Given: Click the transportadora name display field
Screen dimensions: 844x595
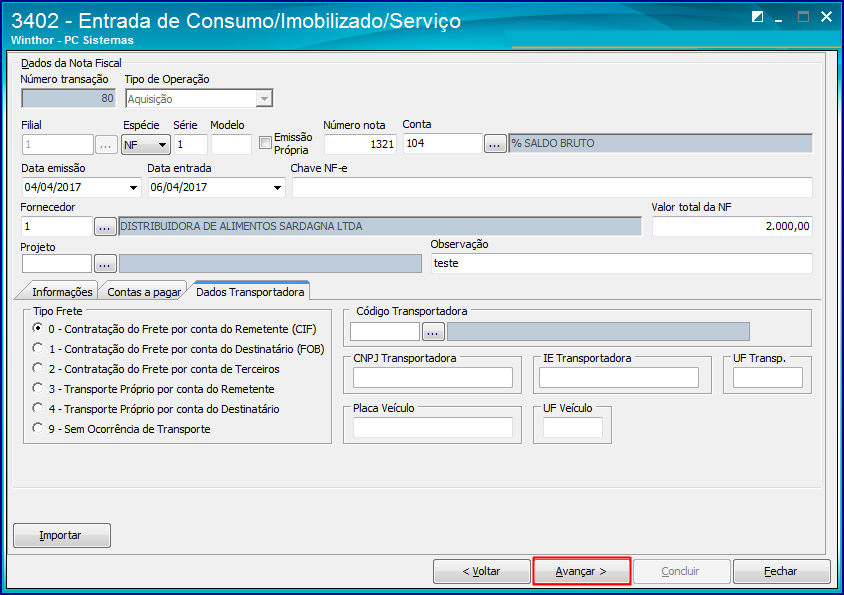Looking at the screenshot, I should coord(598,332).
